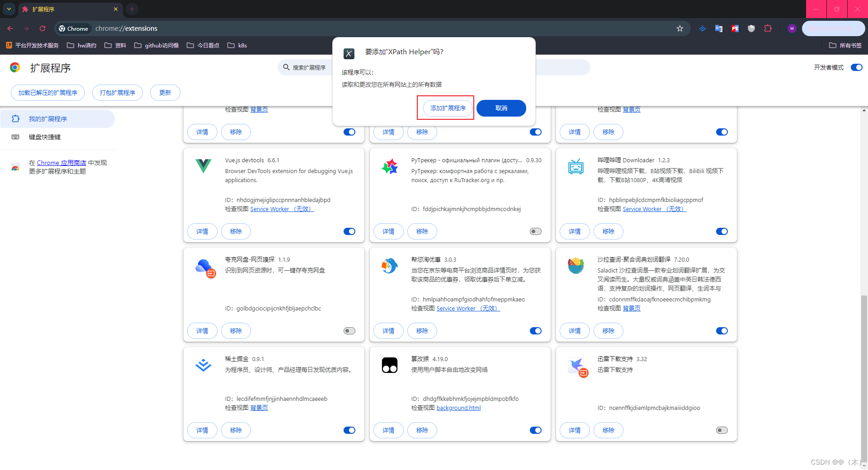Click the РуТрекер extension icon
The width and height of the screenshot is (868, 470).
click(x=390, y=166)
